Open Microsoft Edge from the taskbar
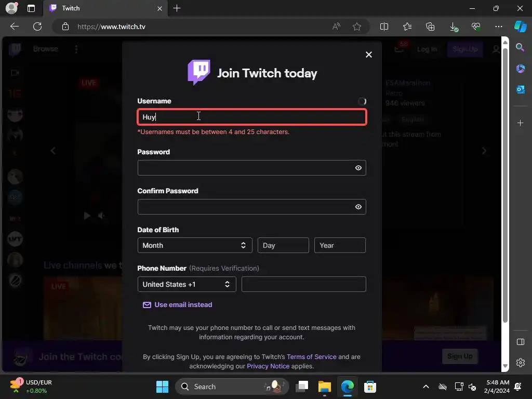 [347, 387]
